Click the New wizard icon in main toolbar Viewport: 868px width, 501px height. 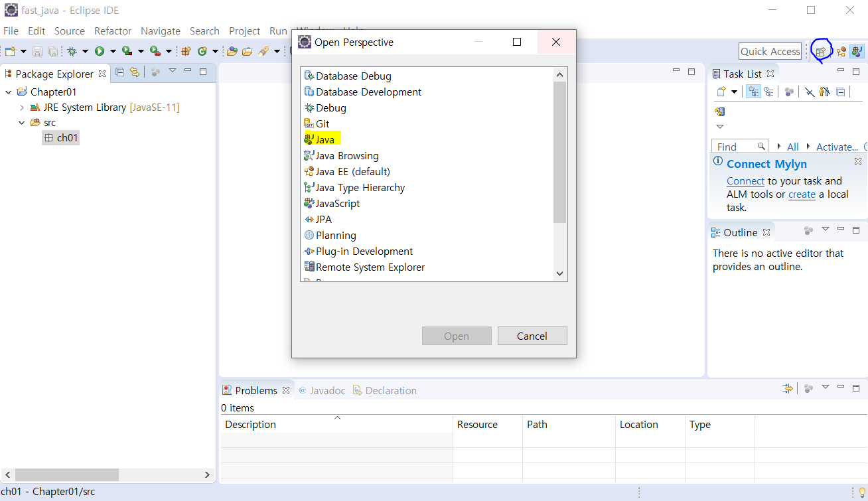pyautogui.click(x=10, y=51)
